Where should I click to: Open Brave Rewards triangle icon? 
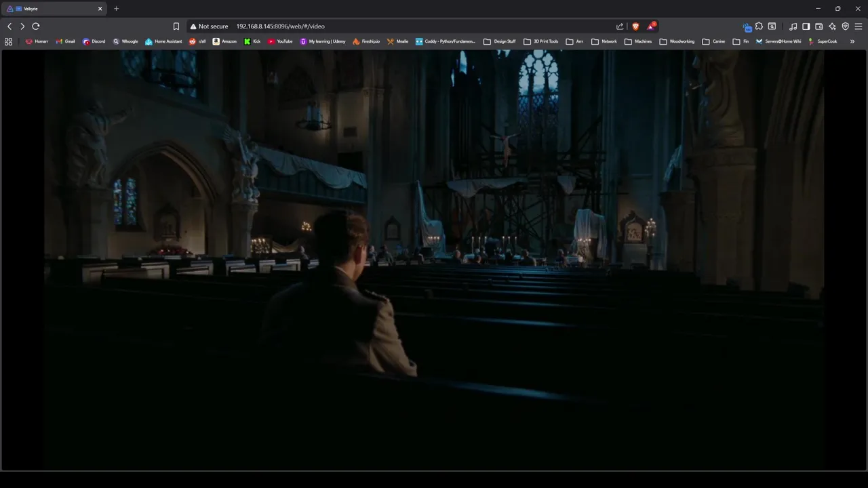[x=651, y=26]
